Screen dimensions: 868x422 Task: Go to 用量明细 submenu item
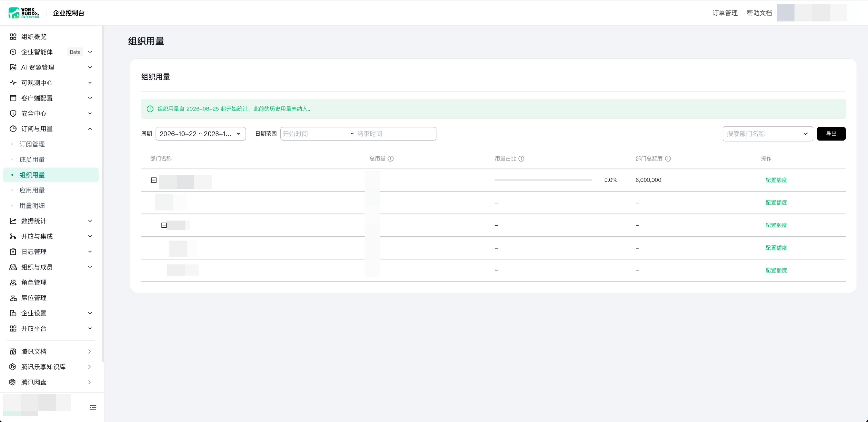coord(32,206)
